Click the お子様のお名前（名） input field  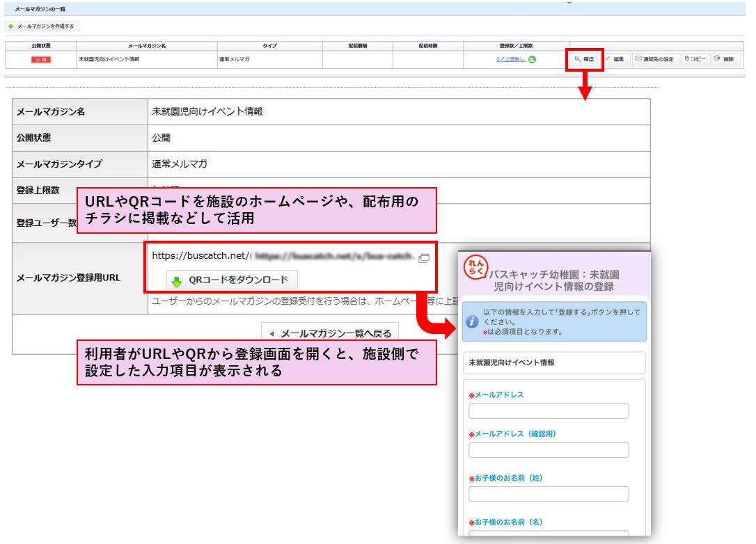pos(549,534)
